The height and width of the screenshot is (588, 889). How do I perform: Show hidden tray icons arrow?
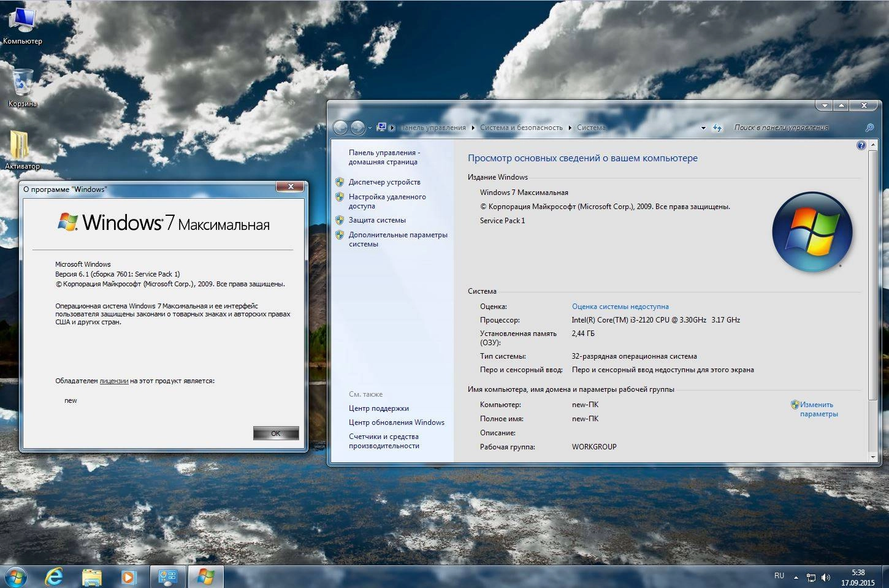click(796, 578)
